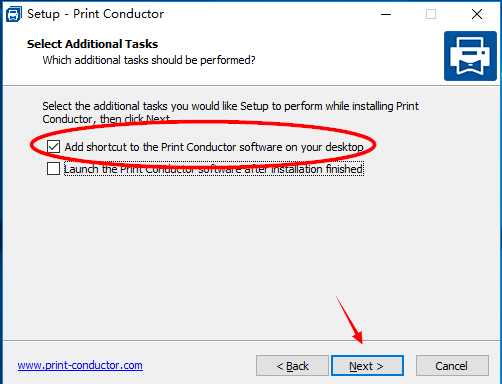Viewport: 502px width, 384px height.
Task: Go to the next step with Next
Action: pos(367,366)
